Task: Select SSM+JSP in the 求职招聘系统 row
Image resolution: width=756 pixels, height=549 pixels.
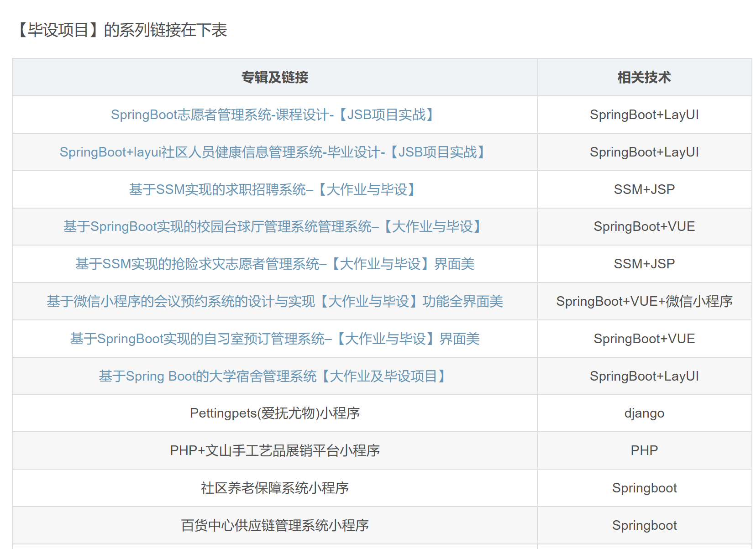Action: pyautogui.click(x=644, y=189)
